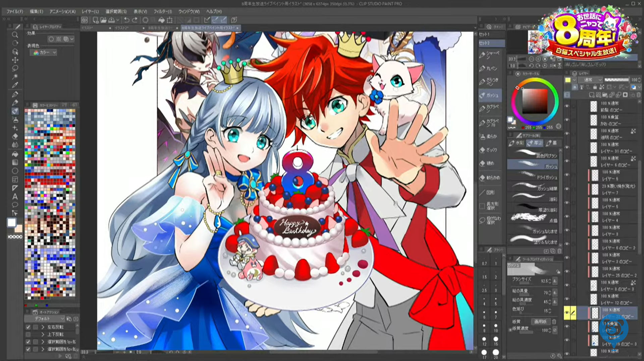This screenshot has width=644, height=361.
Task: Open the 表現色 カラー dropdown
Action: coord(44,53)
